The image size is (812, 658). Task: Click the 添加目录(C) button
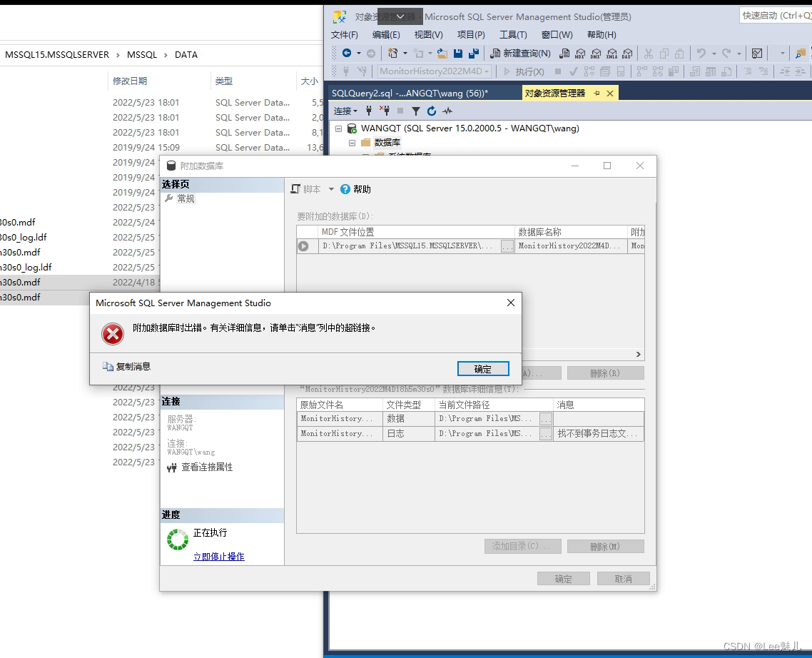pyautogui.click(x=522, y=546)
